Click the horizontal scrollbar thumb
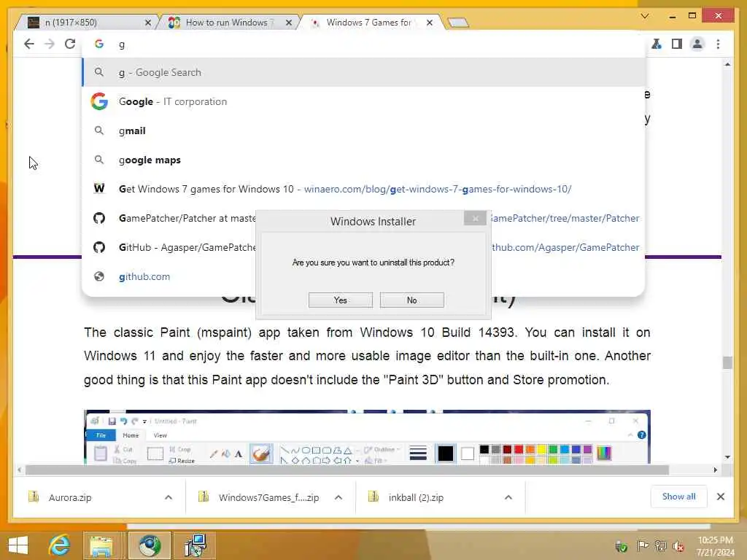 pyautogui.click(x=347, y=470)
